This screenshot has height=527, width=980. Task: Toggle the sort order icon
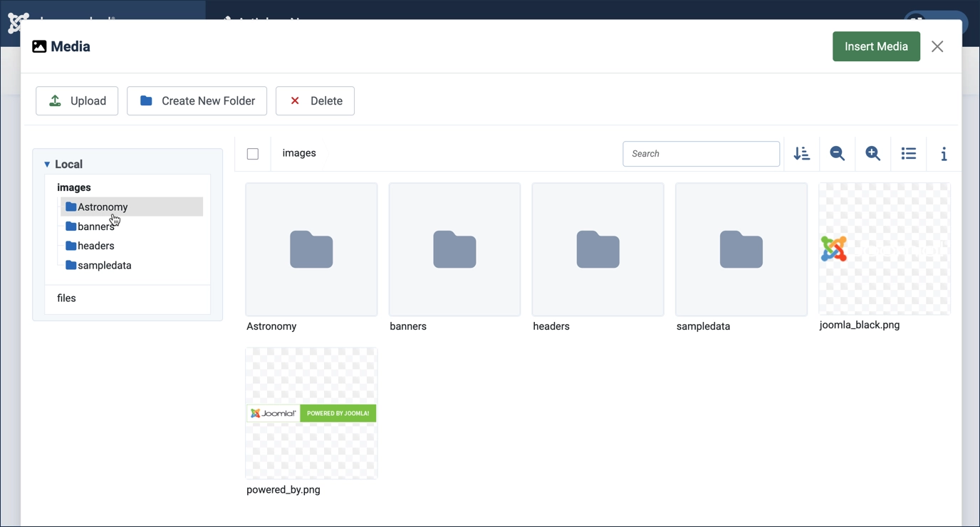(801, 153)
